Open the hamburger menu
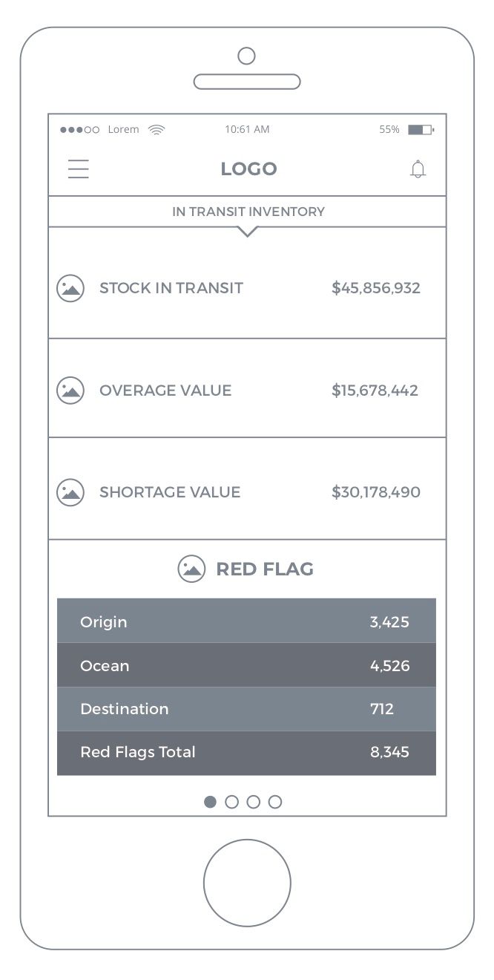 click(x=79, y=169)
